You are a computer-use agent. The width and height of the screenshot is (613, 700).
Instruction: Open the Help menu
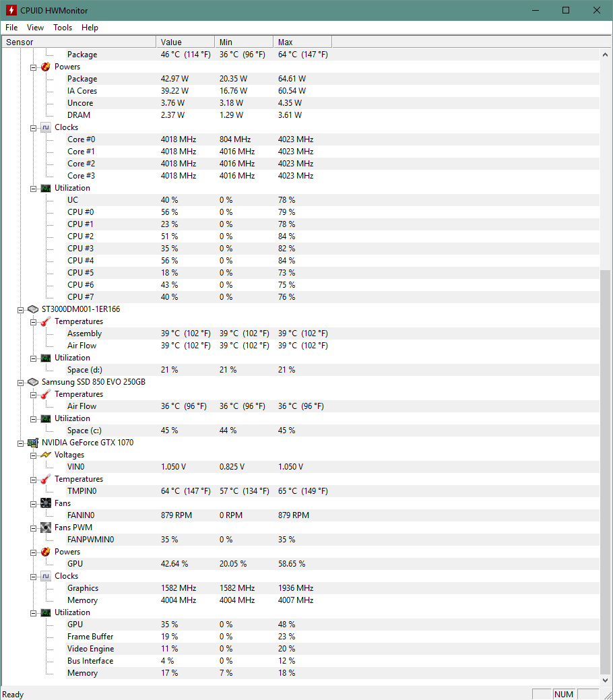(90, 28)
